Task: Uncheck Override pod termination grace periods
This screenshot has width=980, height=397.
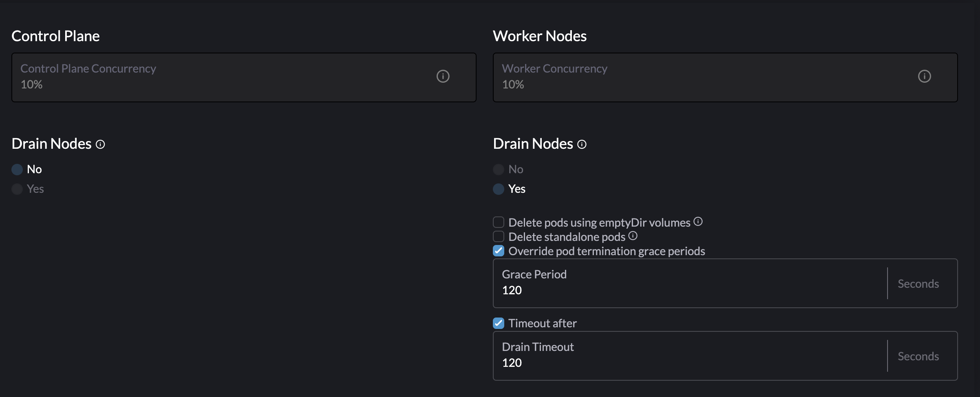Action: click(x=498, y=251)
